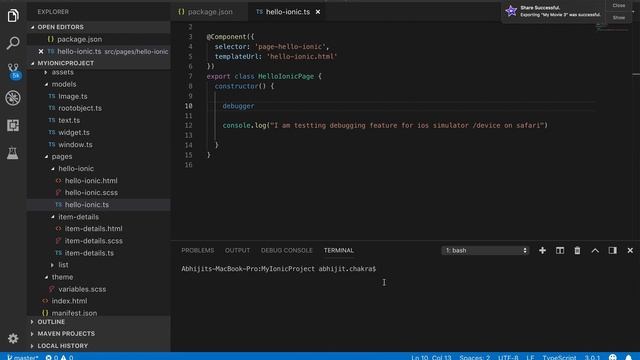The width and height of the screenshot is (640, 360).
Task: Open the Debug view icon
Action: [x=13, y=98]
